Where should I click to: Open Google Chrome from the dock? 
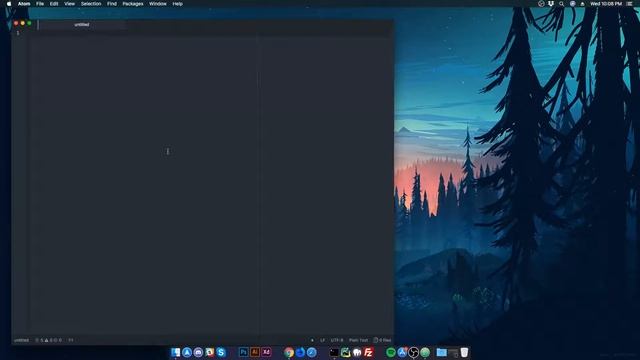point(289,352)
